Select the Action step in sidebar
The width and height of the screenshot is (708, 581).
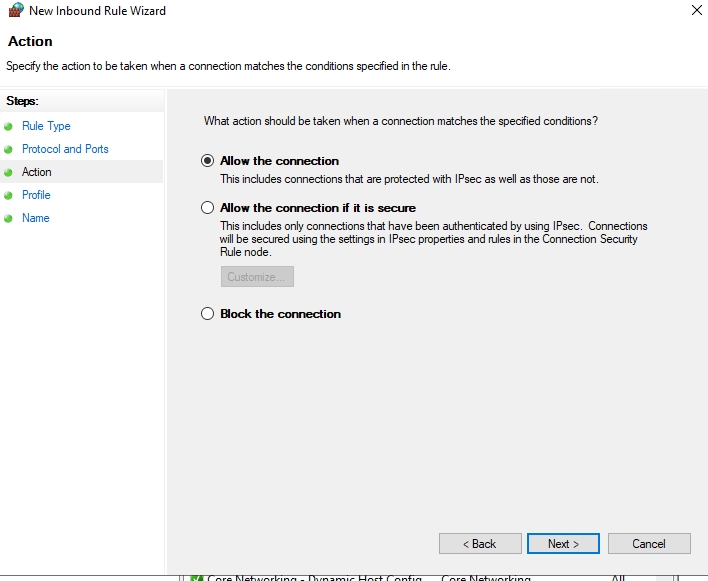(37, 172)
